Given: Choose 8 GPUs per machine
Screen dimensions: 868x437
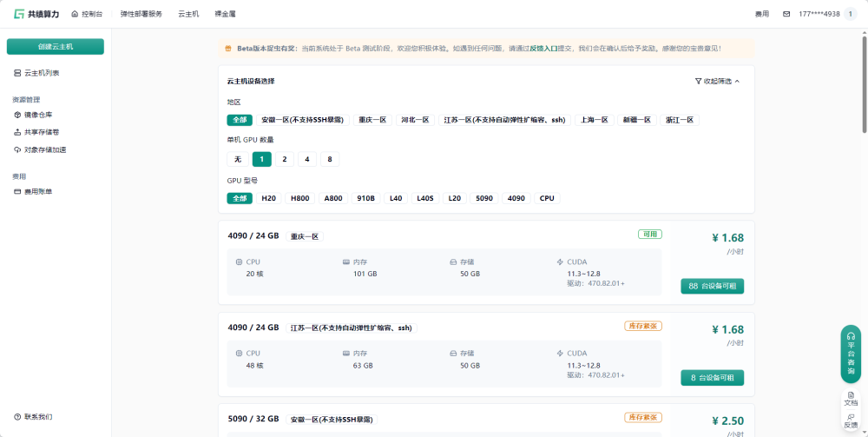Looking at the screenshot, I should coord(330,160).
